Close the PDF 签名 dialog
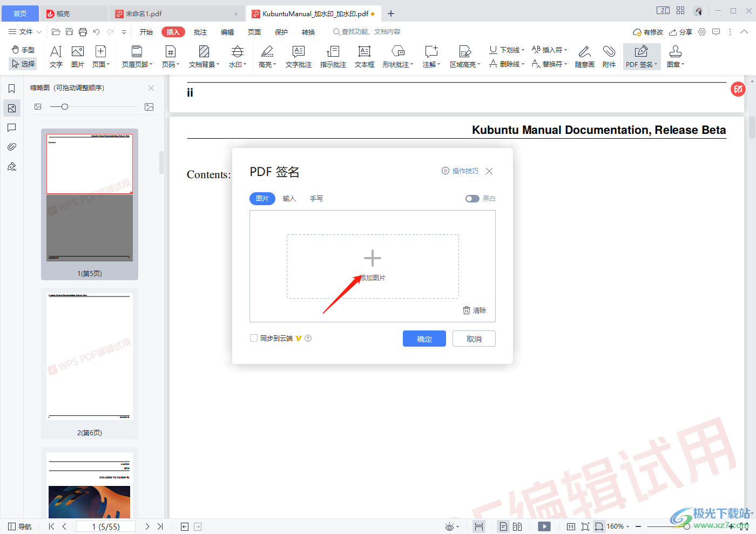The height and width of the screenshot is (534, 756). tap(489, 171)
